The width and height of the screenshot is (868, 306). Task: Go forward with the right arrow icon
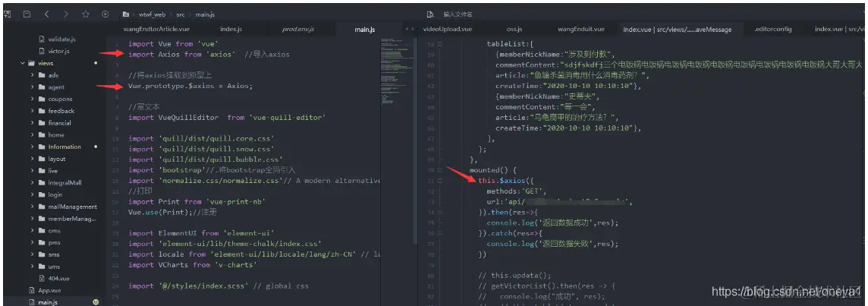(x=66, y=14)
